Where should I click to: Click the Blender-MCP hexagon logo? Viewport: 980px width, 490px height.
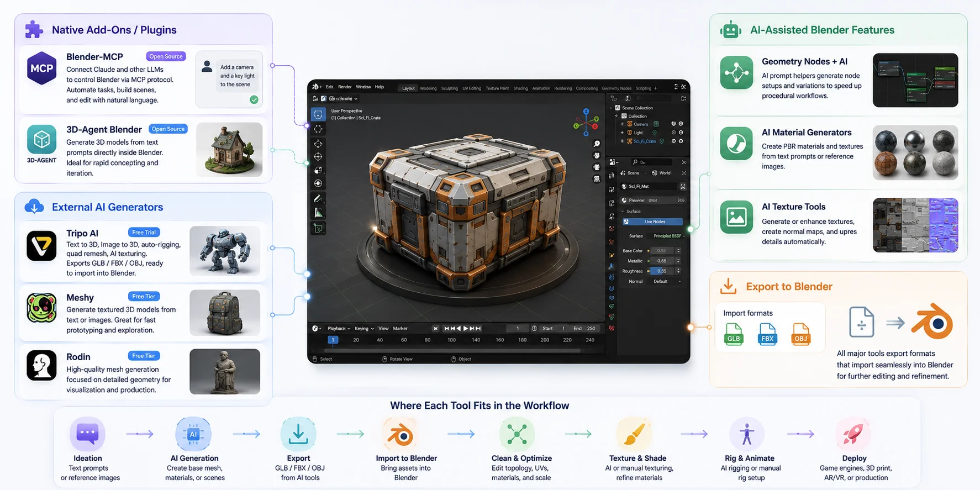click(42, 68)
